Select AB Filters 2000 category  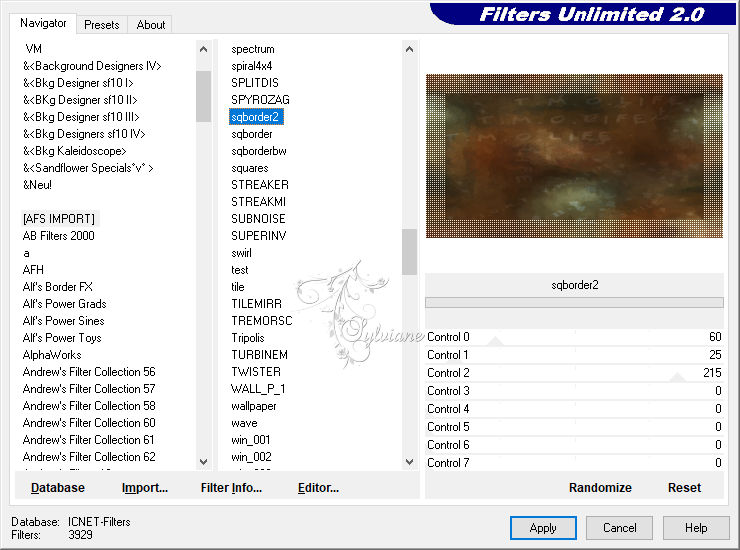(x=59, y=236)
